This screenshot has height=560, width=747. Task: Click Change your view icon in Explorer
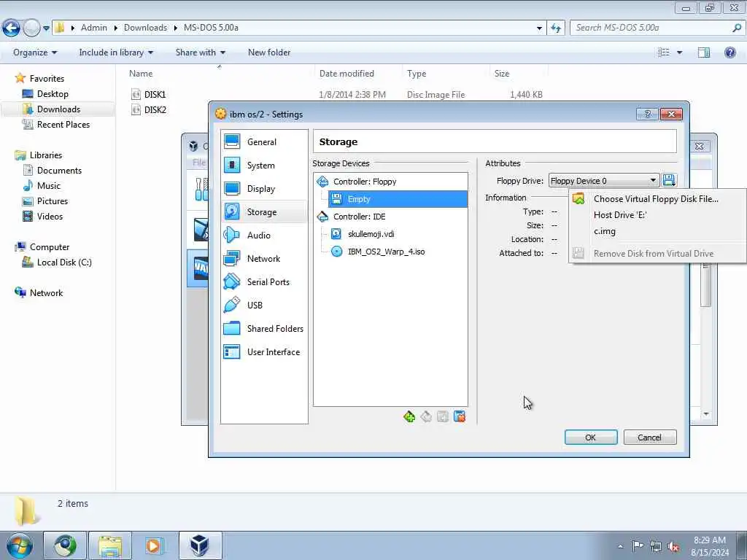click(x=664, y=52)
